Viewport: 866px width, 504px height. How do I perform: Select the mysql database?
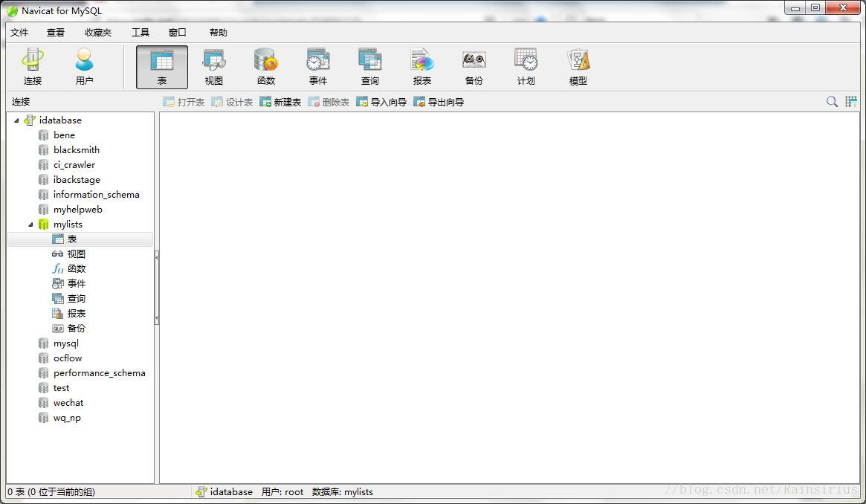click(x=65, y=343)
